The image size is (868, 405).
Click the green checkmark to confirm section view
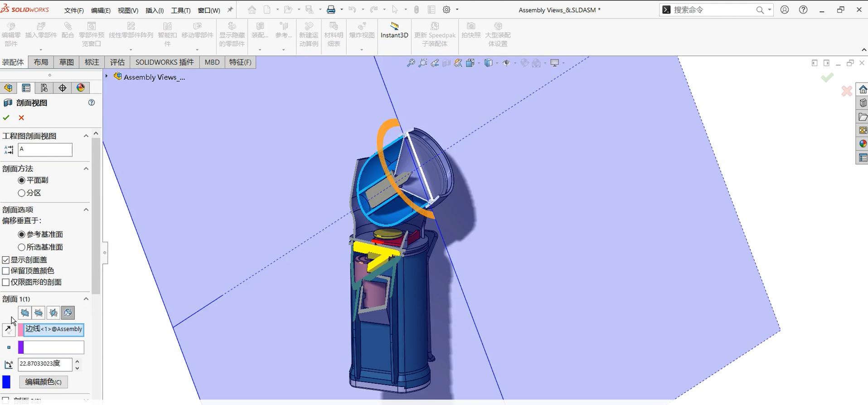click(x=6, y=118)
